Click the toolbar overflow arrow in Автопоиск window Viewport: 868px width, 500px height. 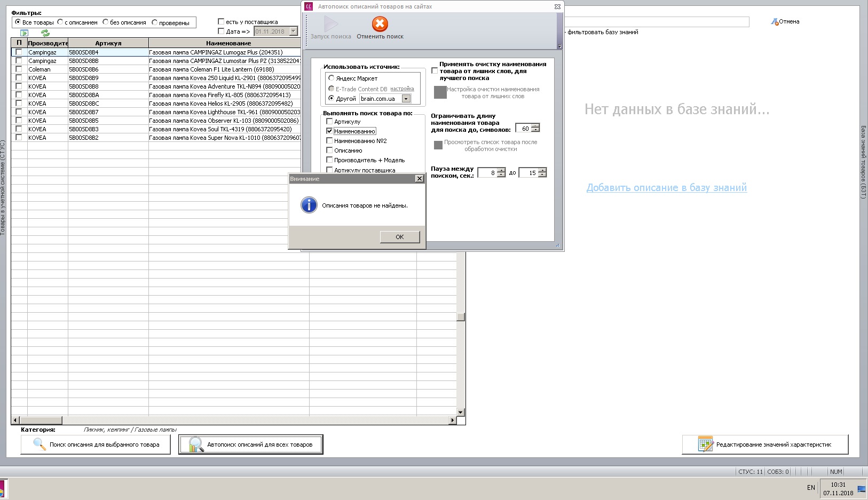(559, 47)
